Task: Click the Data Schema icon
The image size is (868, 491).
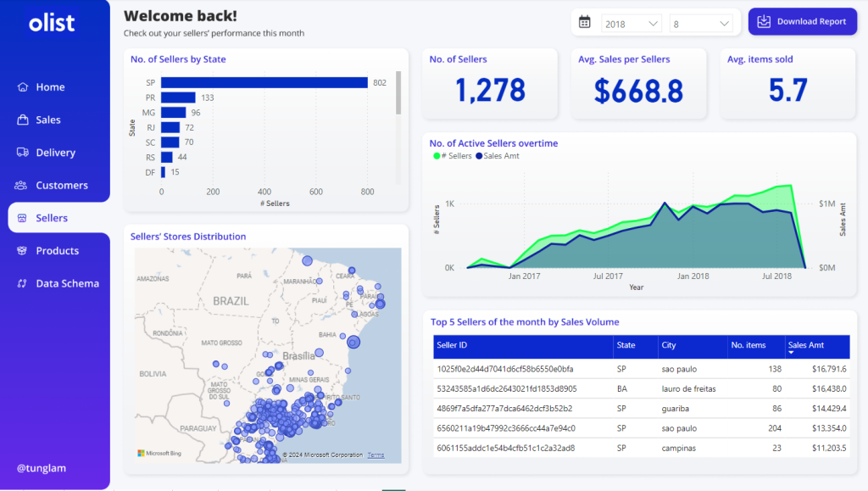Action: pyautogui.click(x=23, y=283)
